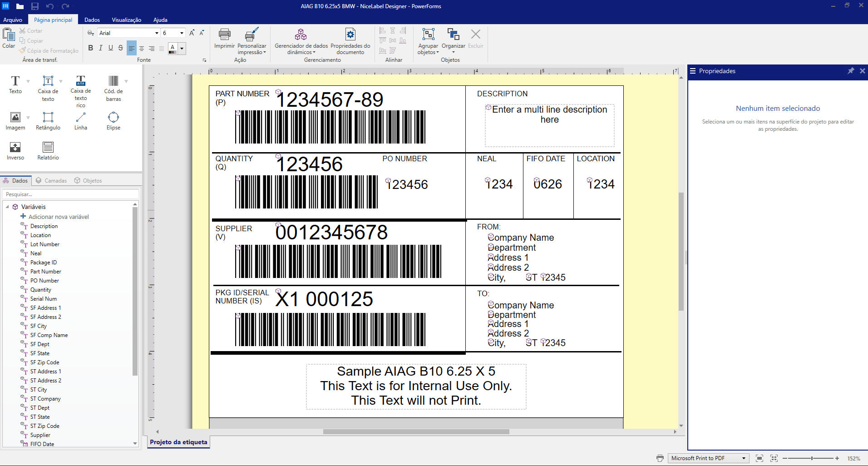Toggle italic formatting
Image resolution: width=868 pixels, height=466 pixels.
[100, 48]
